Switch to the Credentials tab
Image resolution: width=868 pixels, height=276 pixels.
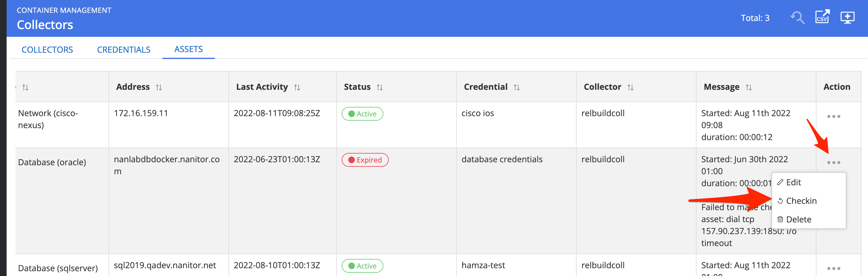point(124,49)
